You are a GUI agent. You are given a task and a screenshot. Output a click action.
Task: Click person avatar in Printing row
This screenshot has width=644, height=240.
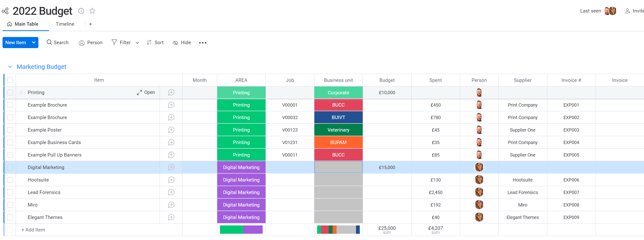click(x=479, y=92)
